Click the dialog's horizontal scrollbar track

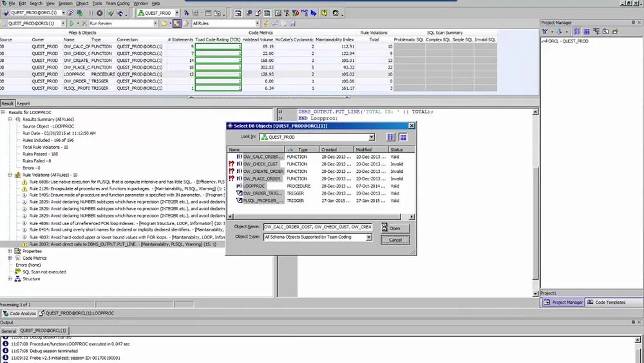pos(320,217)
